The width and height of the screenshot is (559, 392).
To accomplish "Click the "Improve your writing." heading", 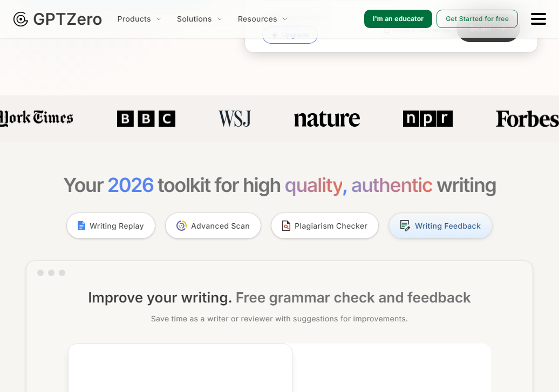I will tap(160, 298).
